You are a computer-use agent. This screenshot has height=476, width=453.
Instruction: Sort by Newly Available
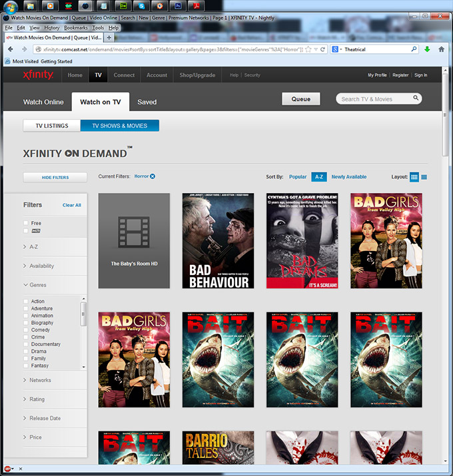[349, 176]
